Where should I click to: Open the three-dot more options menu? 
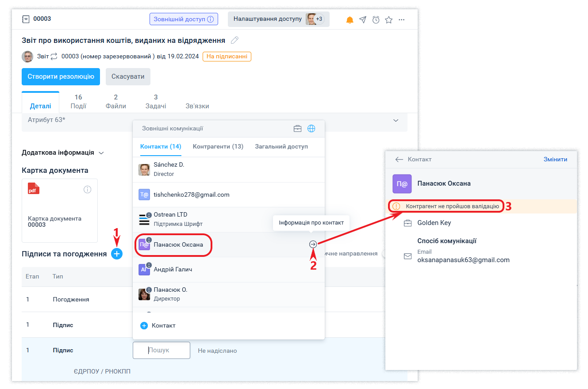click(401, 20)
